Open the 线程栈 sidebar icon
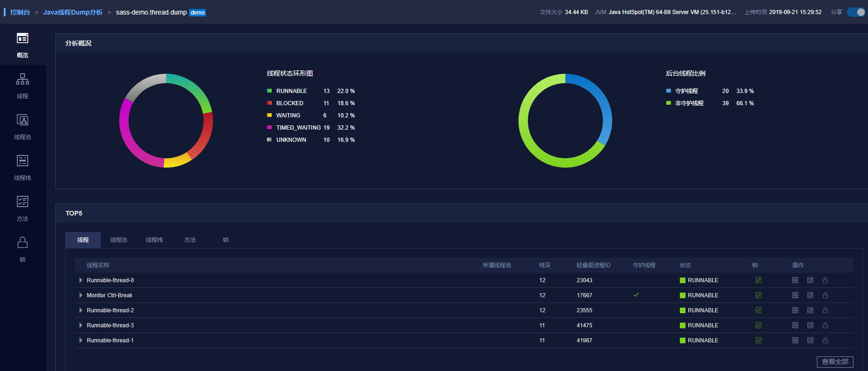 (23, 161)
